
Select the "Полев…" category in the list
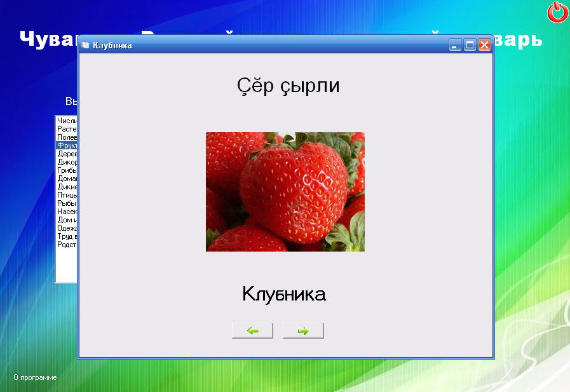coord(67,137)
